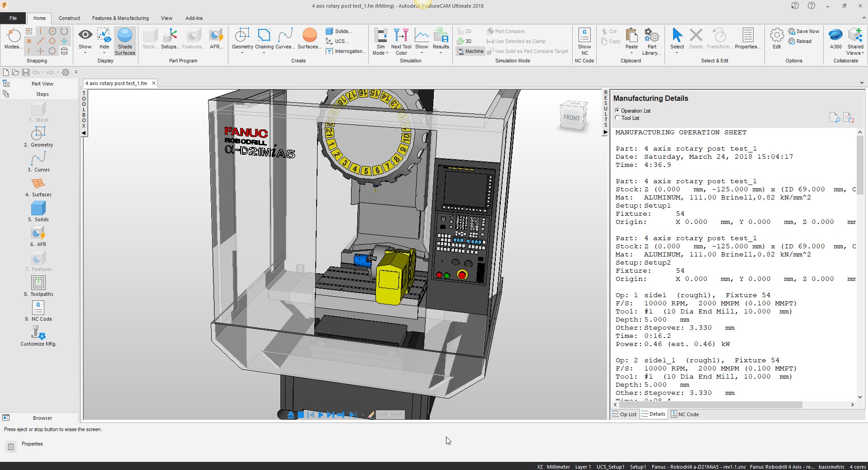Click the Stock icon in Part Program
This screenshot has width=868, height=470.
150,39
